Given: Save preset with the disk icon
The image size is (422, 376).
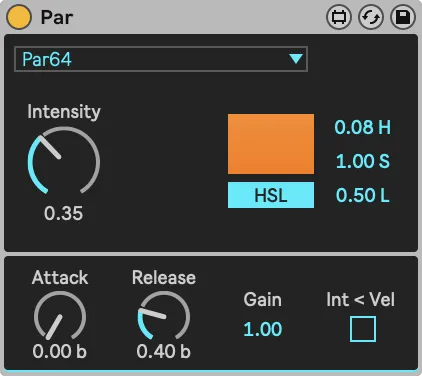Looking at the screenshot, I should tap(403, 17).
